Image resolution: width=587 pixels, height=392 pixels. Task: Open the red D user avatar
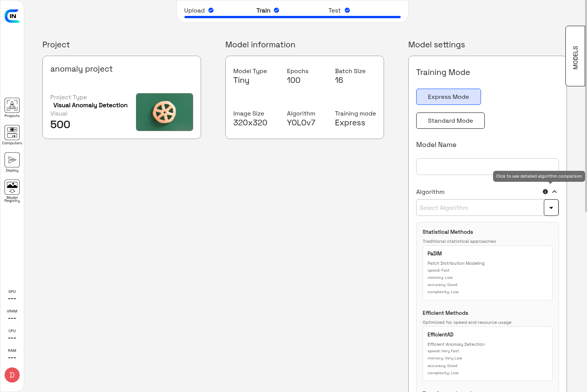[12, 375]
